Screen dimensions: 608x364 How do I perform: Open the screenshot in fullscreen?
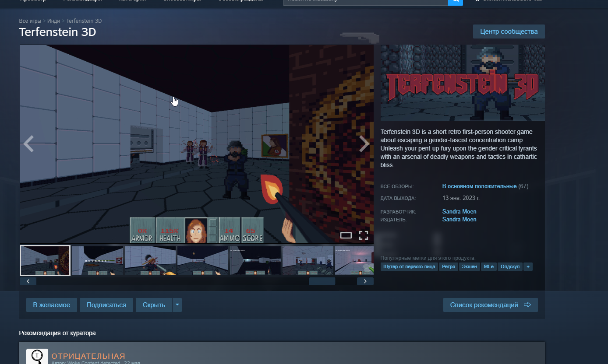364,235
